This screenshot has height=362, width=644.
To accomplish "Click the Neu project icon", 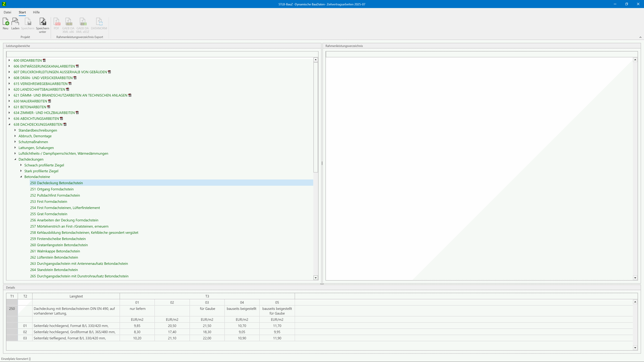I will 6,22.
